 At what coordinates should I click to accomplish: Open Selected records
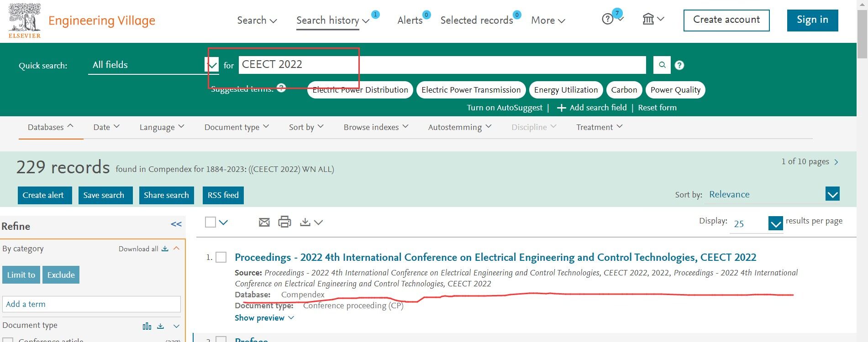(x=477, y=20)
